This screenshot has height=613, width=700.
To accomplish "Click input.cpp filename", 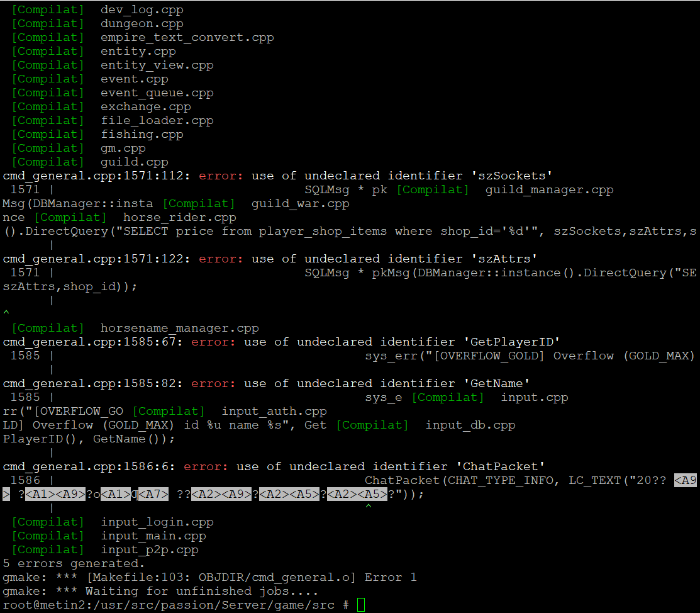I will (535, 398).
